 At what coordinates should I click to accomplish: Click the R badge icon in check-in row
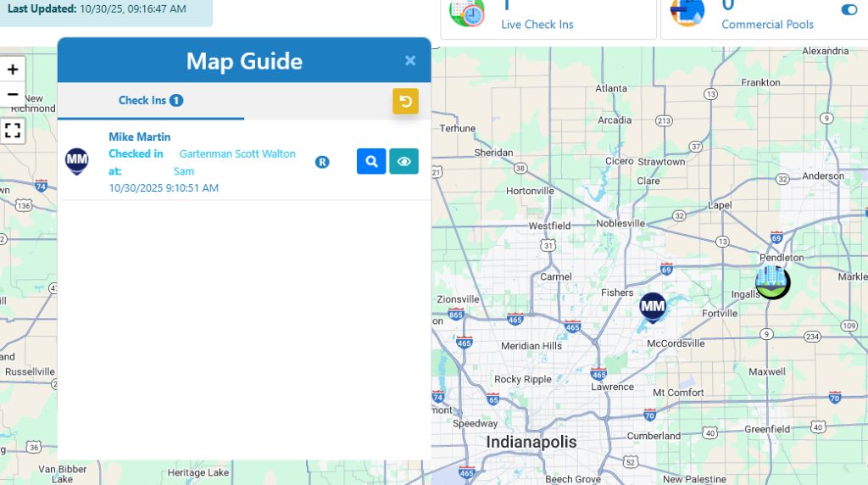pos(322,162)
